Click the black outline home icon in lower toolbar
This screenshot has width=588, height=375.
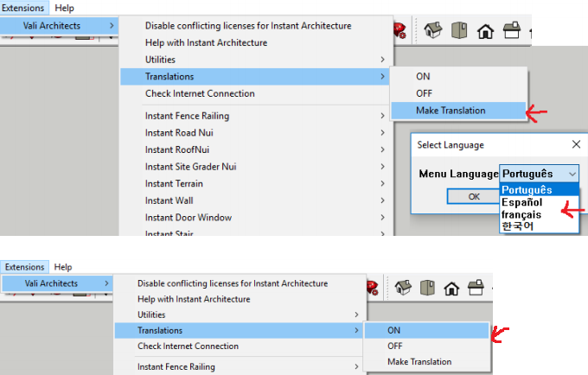click(x=451, y=289)
